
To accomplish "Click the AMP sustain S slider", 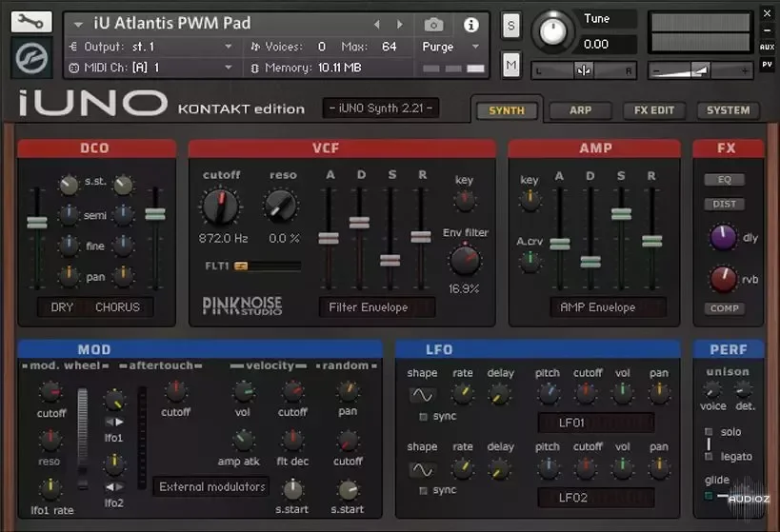I will point(621,214).
